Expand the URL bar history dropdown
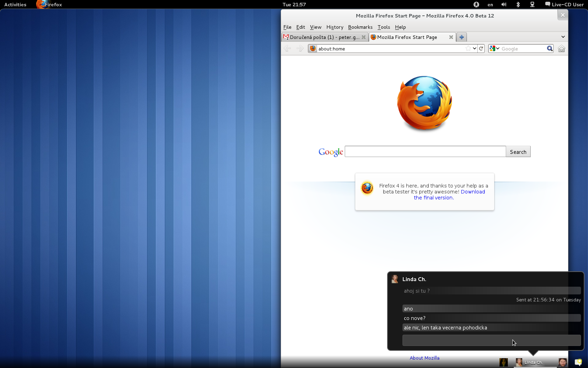Image resolution: width=588 pixels, height=368 pixels. click(x=475, y=49)
